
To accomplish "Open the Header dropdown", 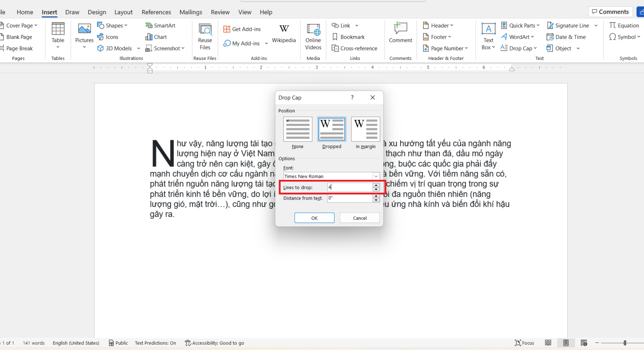I will click(438, 25).
